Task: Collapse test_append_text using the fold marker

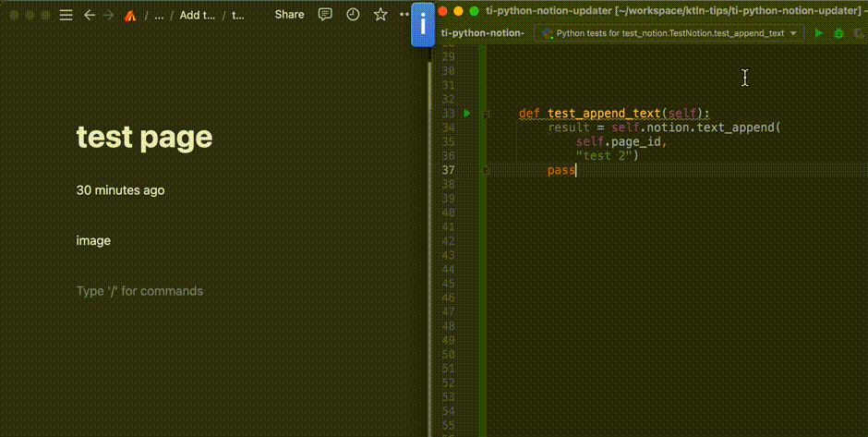Action: click(x=486, y=114)
